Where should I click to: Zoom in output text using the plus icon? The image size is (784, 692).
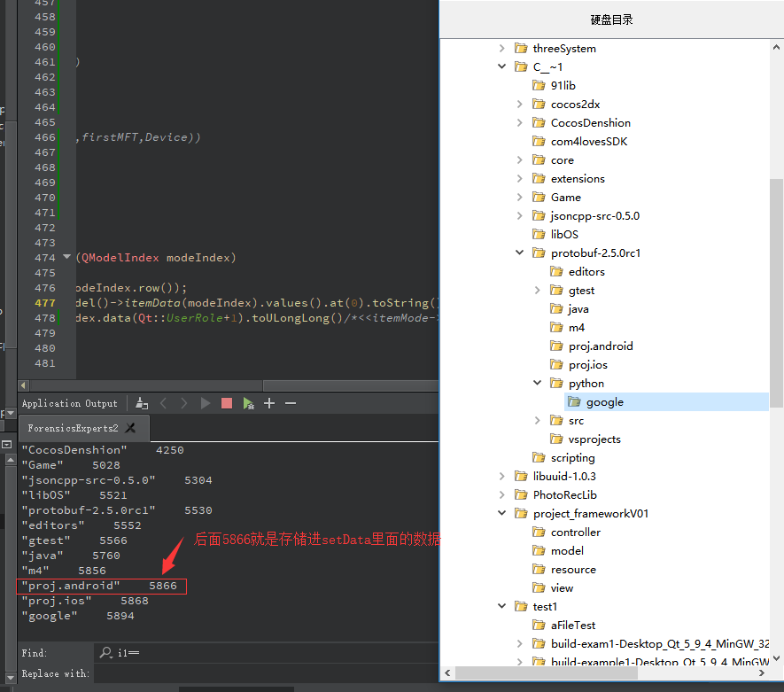[x=268, y=403]
